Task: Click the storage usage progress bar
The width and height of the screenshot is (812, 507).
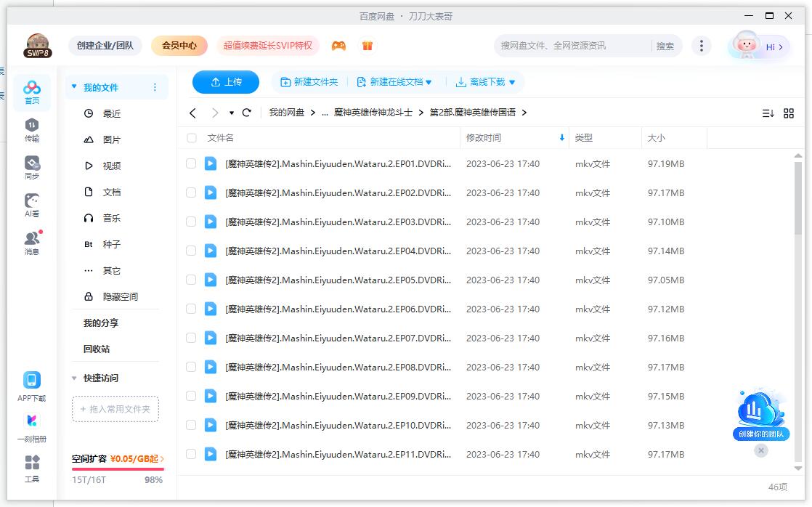Action: coord(118,469)
